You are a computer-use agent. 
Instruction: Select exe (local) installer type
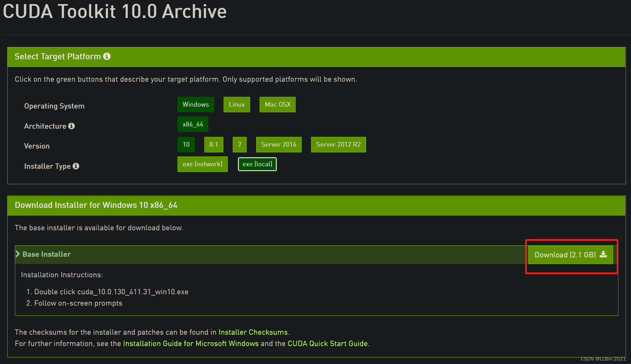click(257, 164)
